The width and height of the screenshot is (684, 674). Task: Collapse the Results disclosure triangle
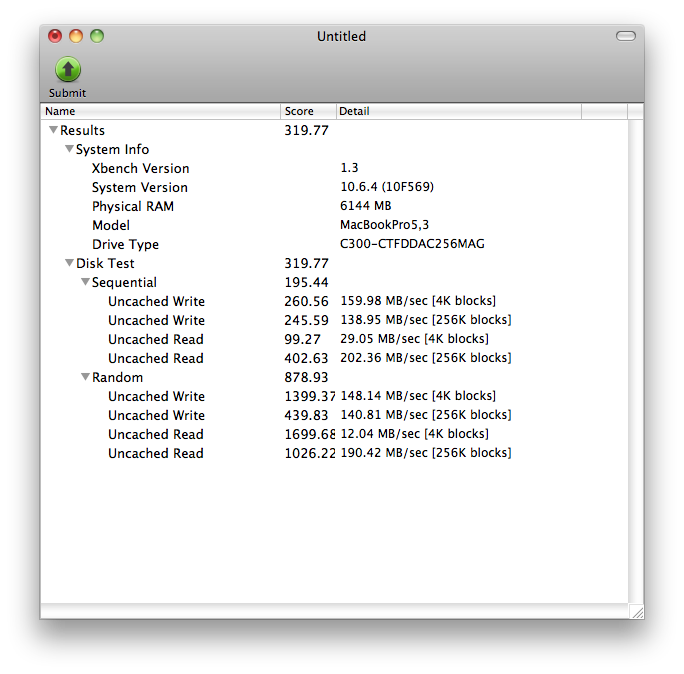(53, 130)
